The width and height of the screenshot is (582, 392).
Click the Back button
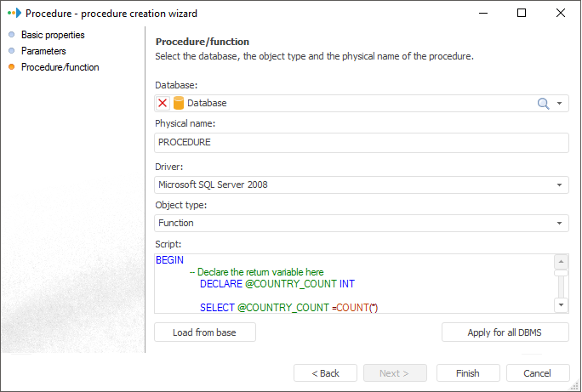tap(325, 373)
